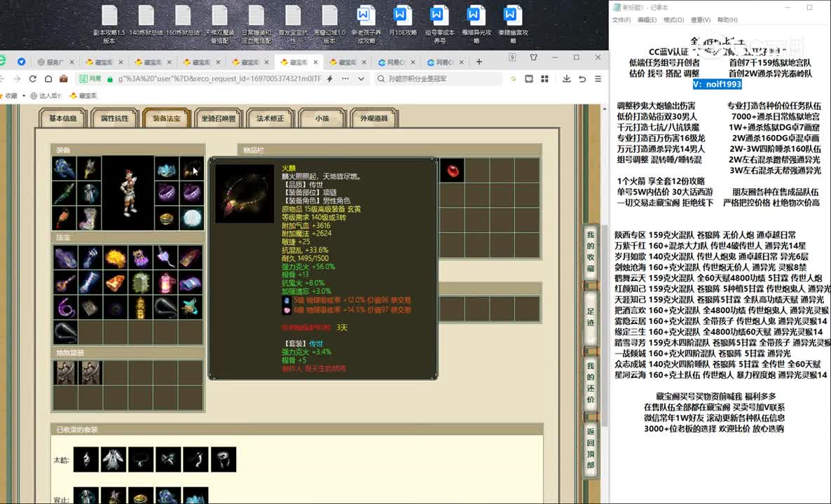Select the teal lamp treasure icon
831x504 pixels.
tap(191, 307)
